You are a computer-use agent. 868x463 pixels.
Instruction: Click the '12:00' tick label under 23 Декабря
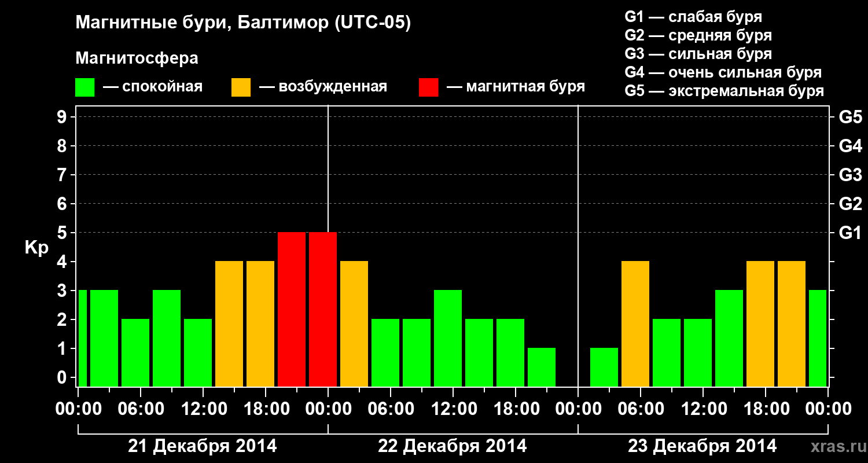(703, 409)
